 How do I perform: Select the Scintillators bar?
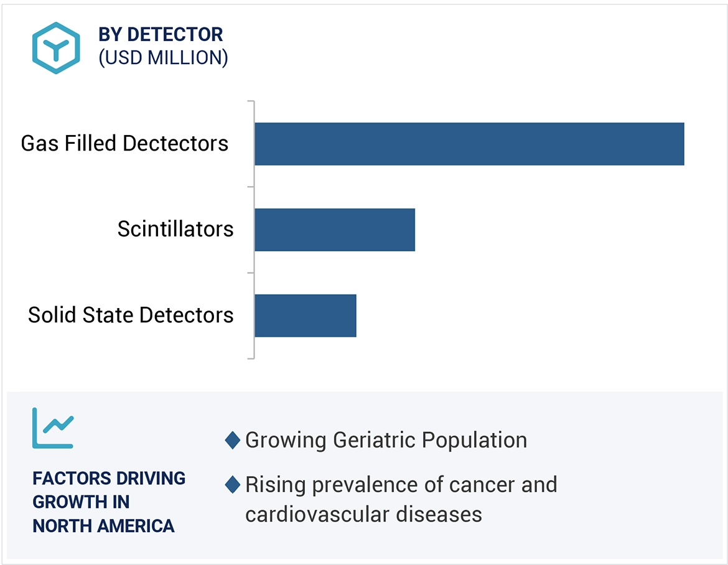pyautogui.click(x=335, y=230)
